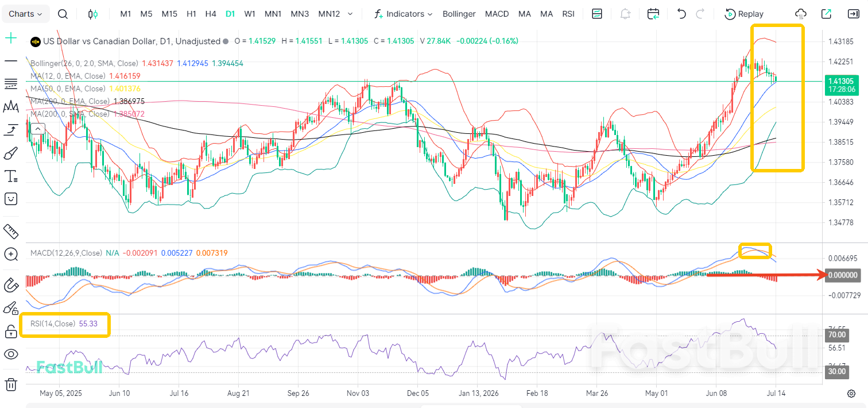The height and width of the screenshot is (408, 868).
Task: Collapse the indicator legend chevron
Action: click(37, 129)
